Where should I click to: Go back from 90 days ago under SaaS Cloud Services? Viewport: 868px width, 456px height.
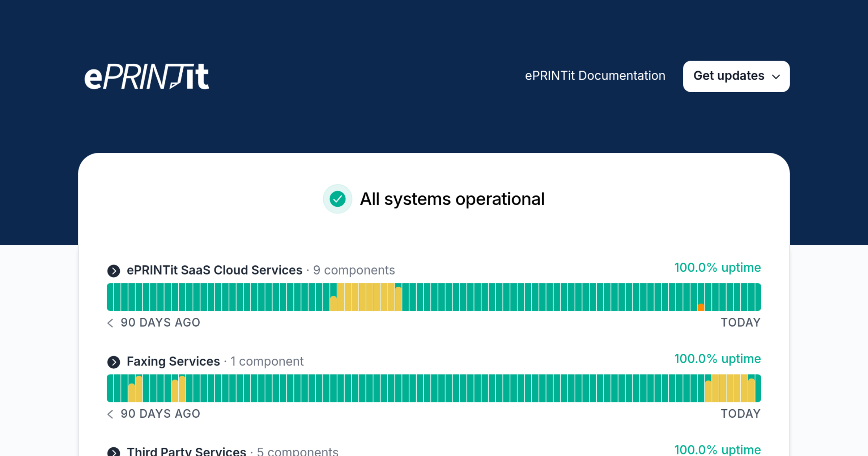[x=110, y=323]
